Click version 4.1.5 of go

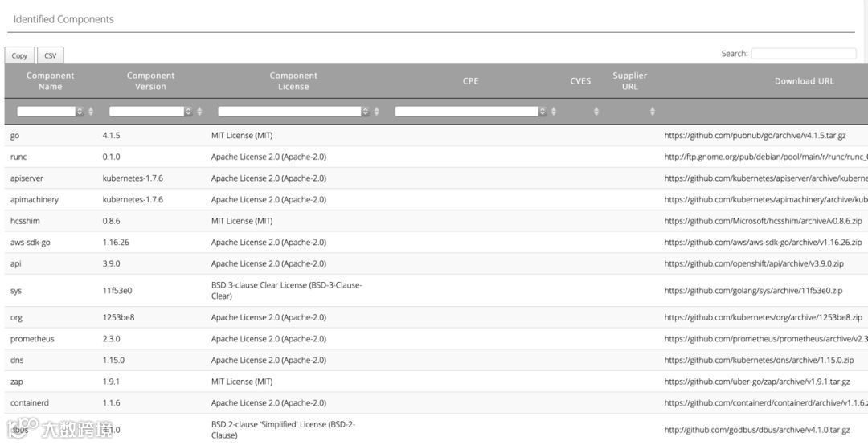pos(111,136)
